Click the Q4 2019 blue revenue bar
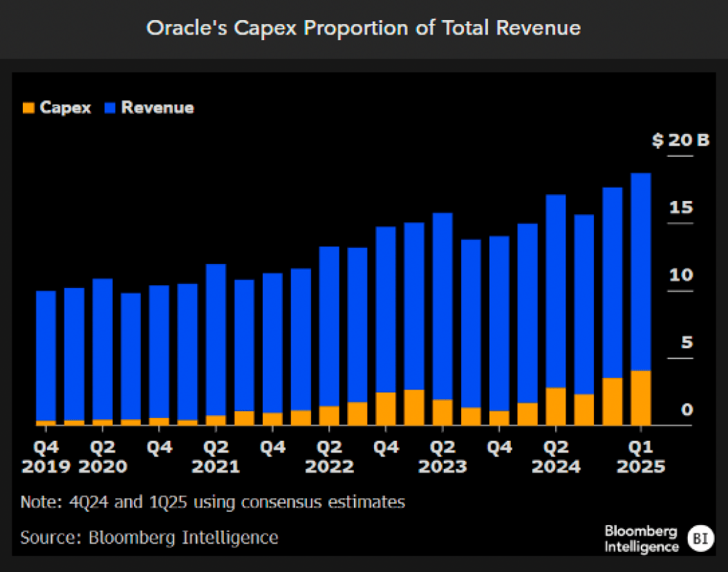This screenshot has width=728, height=572. coord(46,356)
